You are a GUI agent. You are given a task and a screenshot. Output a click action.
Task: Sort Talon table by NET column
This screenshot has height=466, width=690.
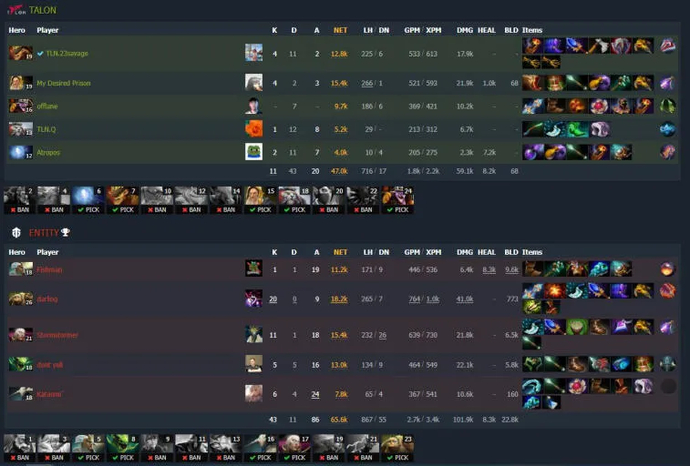[x=340, y=30]
